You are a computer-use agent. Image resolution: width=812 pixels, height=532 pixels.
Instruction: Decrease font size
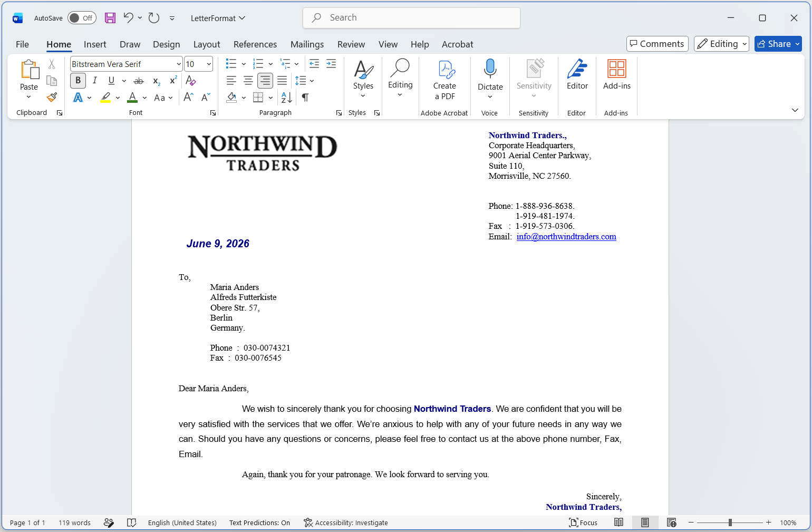tap(206, 98)
